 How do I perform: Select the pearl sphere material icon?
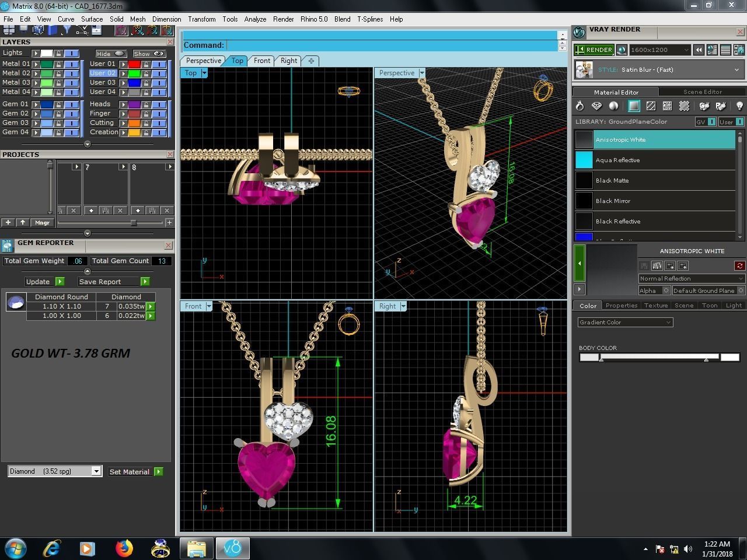(x=613, y=106)
